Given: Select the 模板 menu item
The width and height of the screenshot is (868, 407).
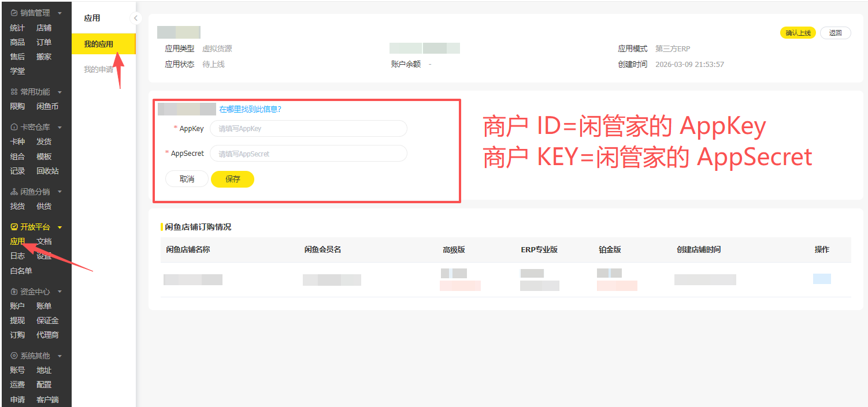Looking at the screenshot, I should [44, 156].
